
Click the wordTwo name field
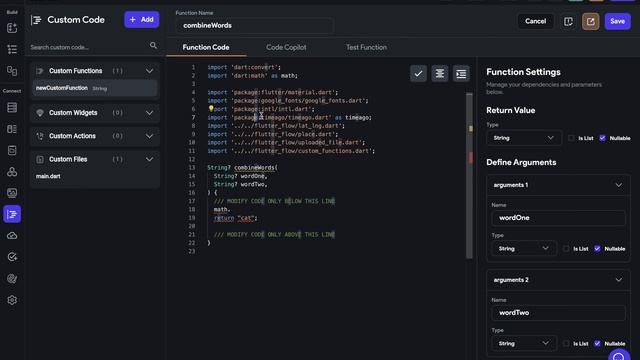click(x=558, y=313)
